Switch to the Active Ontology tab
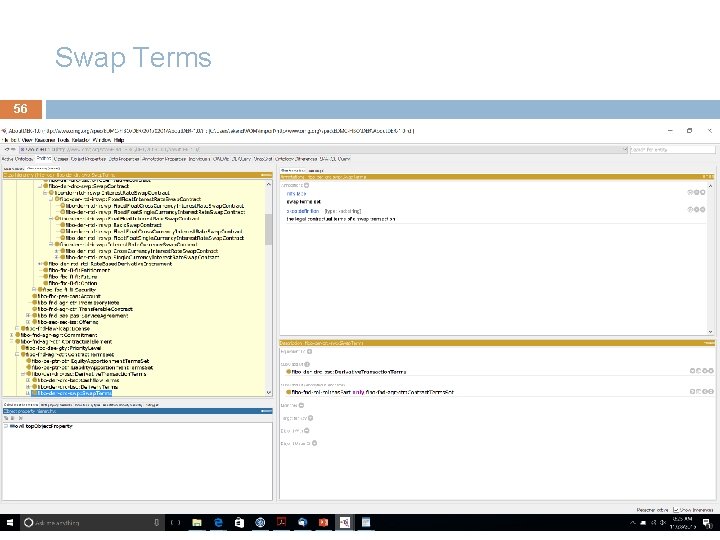Image resolution: width=720 pixels, height=540 pixels. pyautogui.click(x=17, y=159)
